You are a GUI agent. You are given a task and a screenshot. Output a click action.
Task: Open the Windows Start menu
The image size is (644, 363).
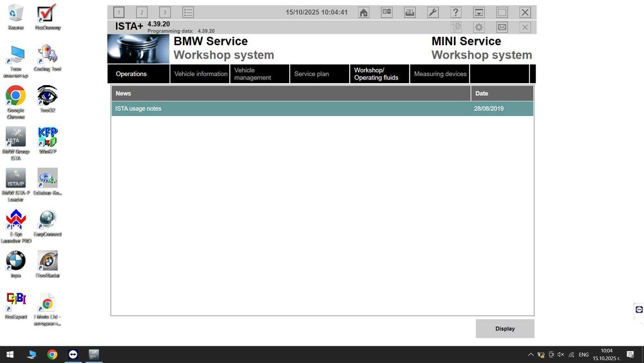pyautogui.click(x=10, y=355)
